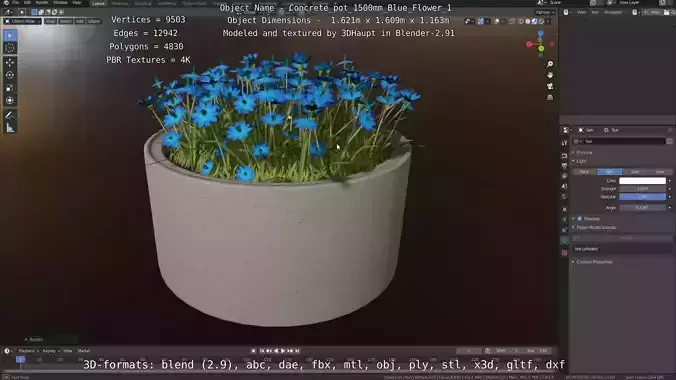The height and width of the screenshot is (380, 676).
Task: Click the Object menu in viewport header
Action: pyautogui.click(x=94, y=21)
